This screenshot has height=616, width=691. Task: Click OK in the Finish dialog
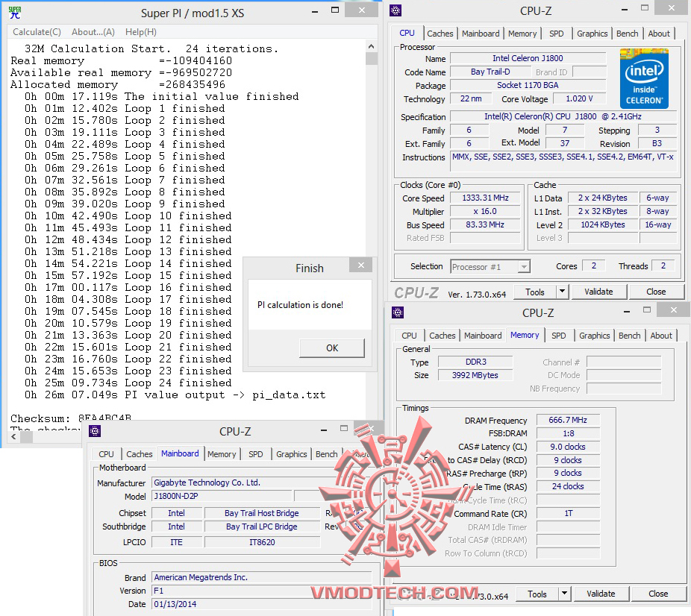click(332, 348)
